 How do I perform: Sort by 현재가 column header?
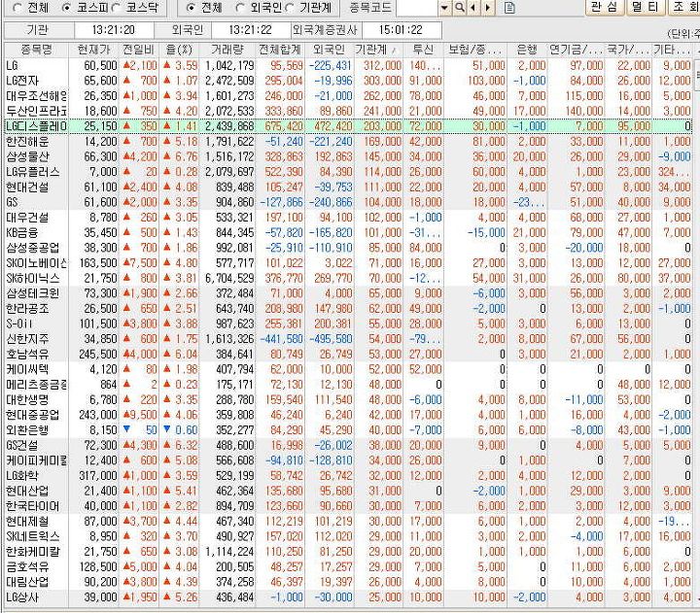[93, 50]
